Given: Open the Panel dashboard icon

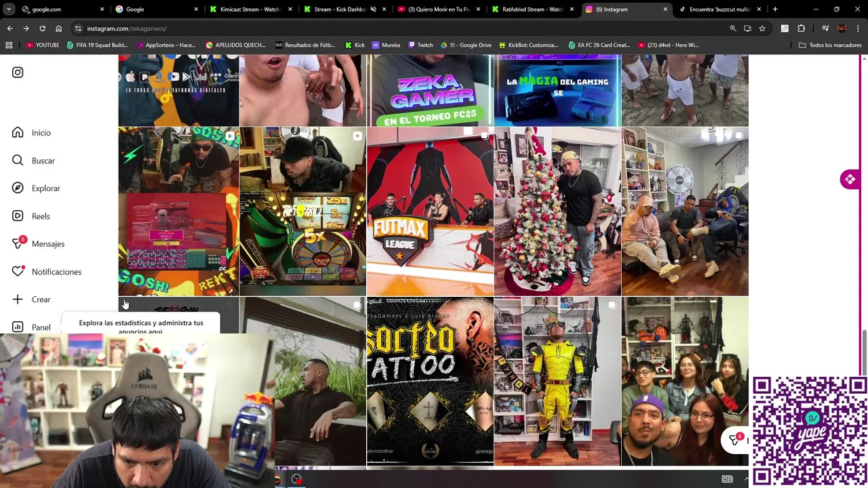Looking at the screenshot, I should coord(18,327).
